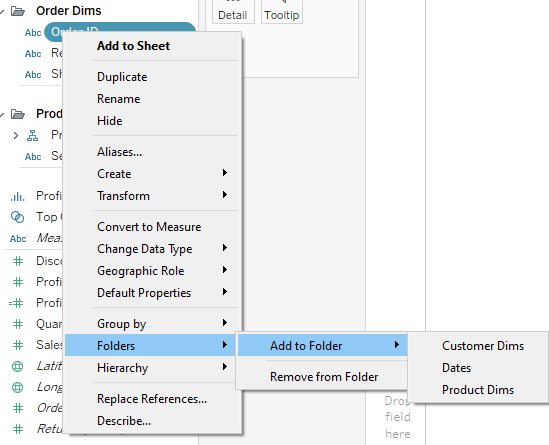Click the Hierarchy submenu arrow
Image resolution: width=549 pixels, height=445 pixels.
pyautogui.click(x=225, y=367)
